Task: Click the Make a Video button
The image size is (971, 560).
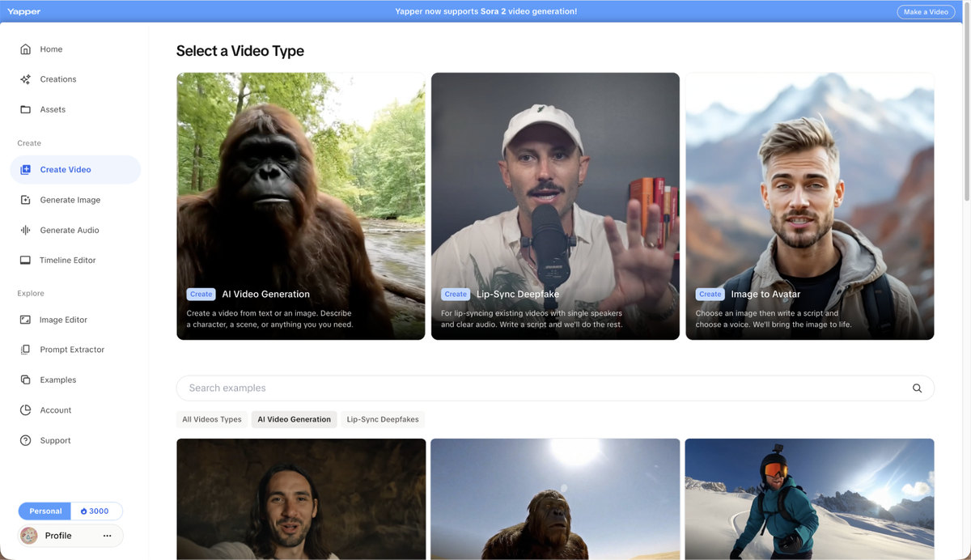Action: (x=926, y=11)
